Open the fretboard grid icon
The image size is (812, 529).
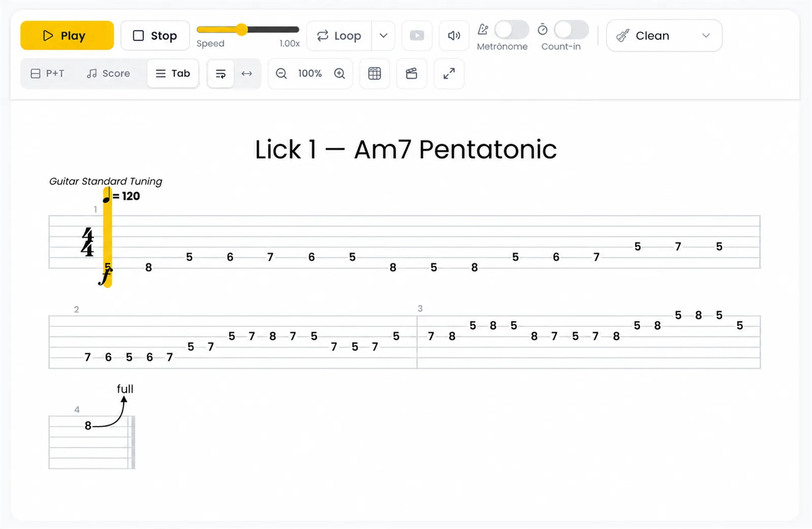pyautogui.click(x=375, y=74)
